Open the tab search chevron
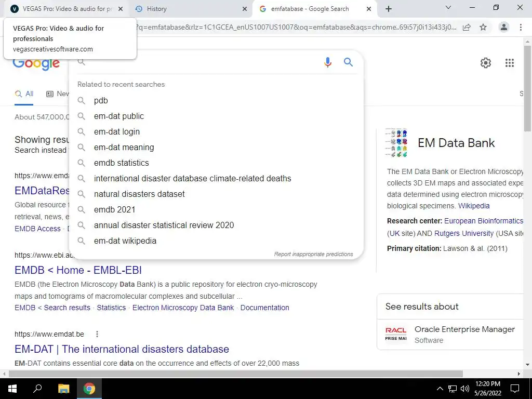 point(448,7)
